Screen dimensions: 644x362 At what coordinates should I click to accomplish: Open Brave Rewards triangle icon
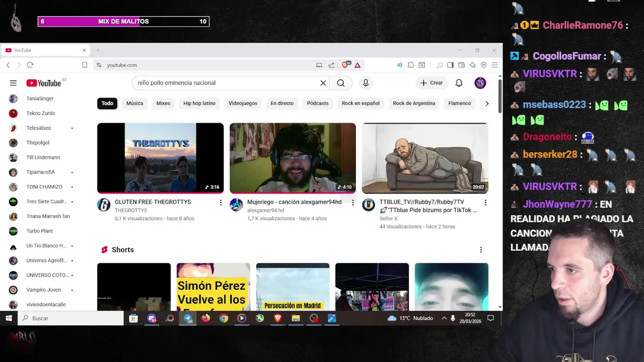(357, 65)
